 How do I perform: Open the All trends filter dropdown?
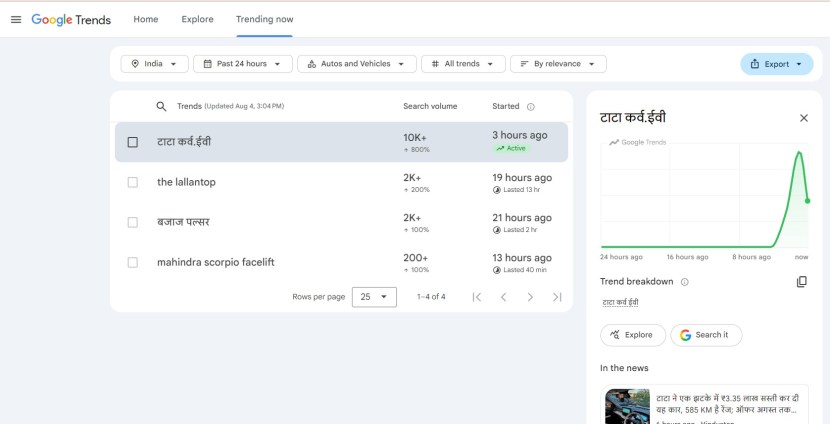point(463,64)
